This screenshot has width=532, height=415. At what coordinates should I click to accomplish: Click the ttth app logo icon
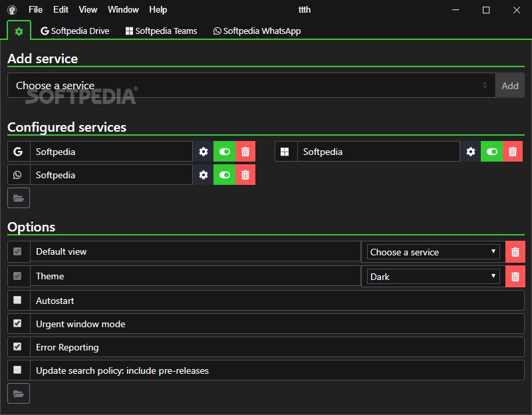[12, 10]
